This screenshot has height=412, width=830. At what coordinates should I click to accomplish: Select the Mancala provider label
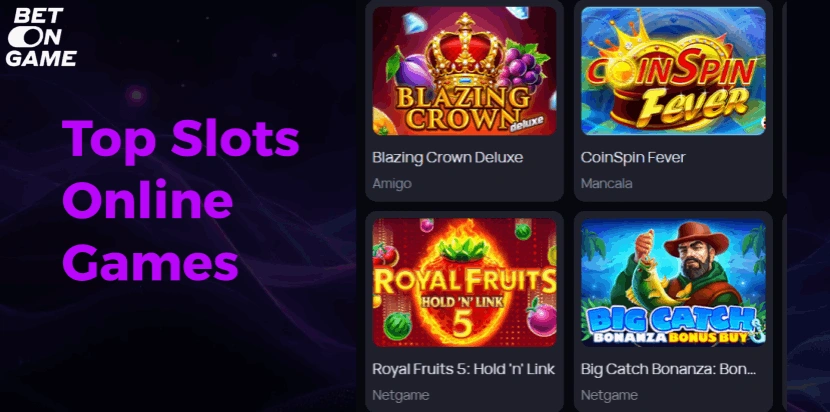click(x=607, y=183)
